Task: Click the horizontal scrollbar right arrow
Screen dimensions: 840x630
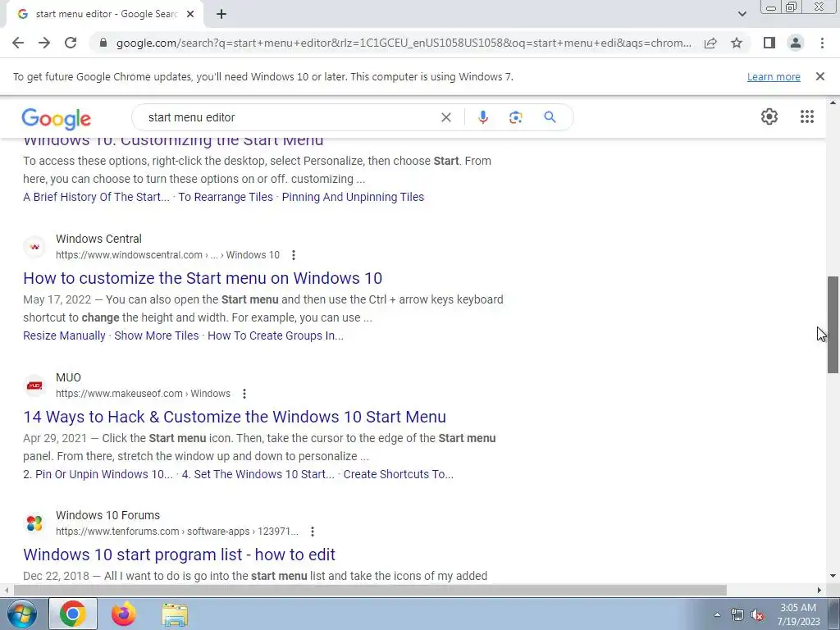Action: [819, 591]
